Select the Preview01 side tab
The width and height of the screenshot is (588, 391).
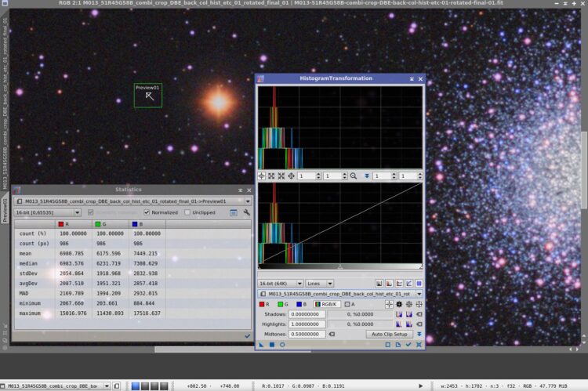point(5,210)
